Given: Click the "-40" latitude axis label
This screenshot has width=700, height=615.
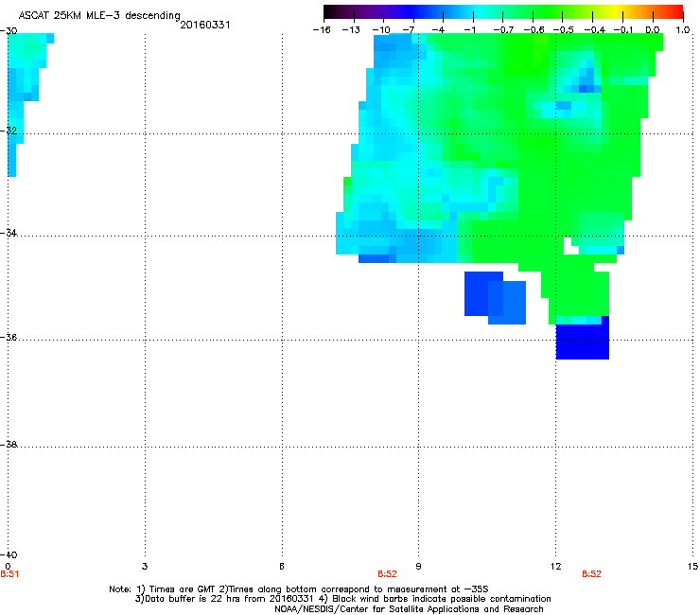Looking at the screenshot, I should point(9,554).
